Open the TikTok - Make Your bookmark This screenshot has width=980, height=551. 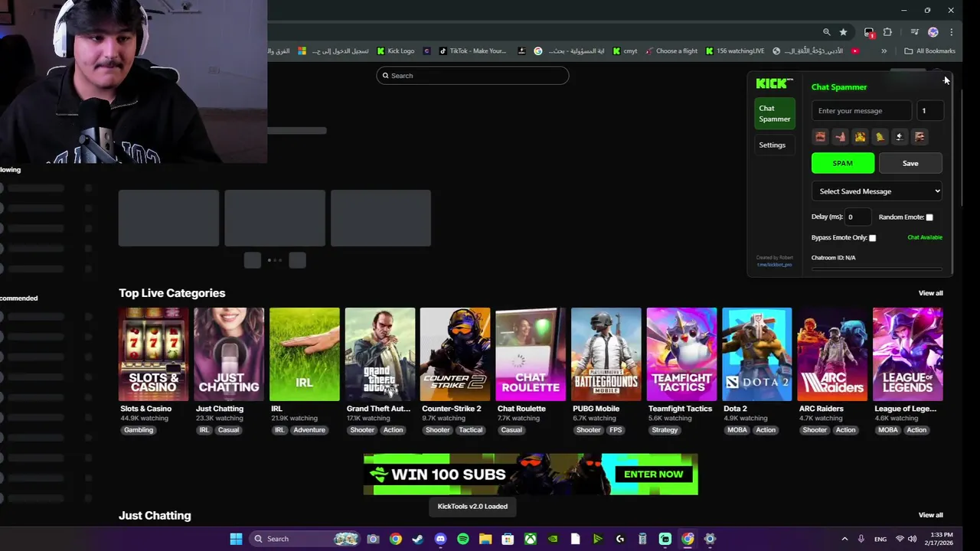coord(472,51)
